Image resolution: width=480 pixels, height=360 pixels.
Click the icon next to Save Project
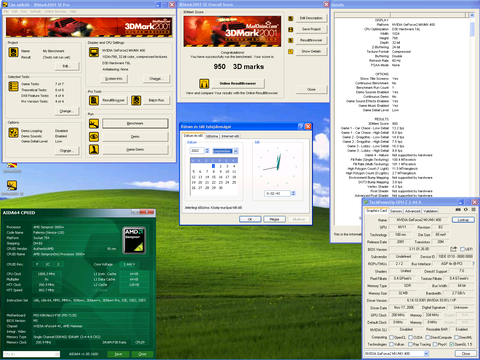point(291,29)
